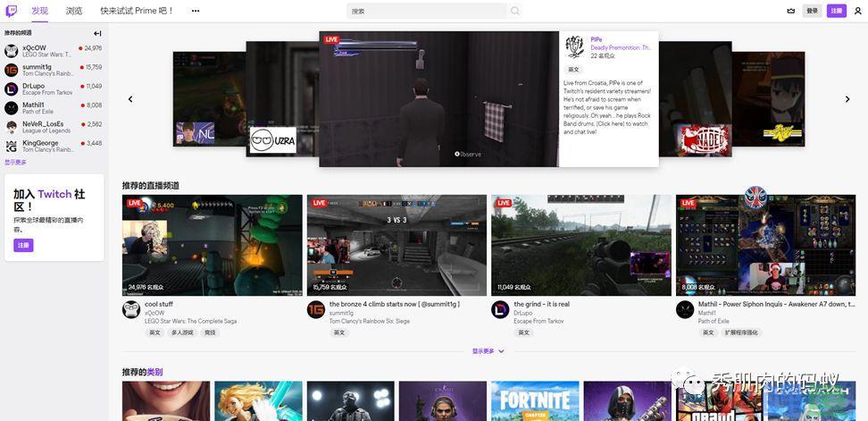The width and height of the screenshot is (868, 421).
Task: Open the 发现 tab
Action: 39,11
